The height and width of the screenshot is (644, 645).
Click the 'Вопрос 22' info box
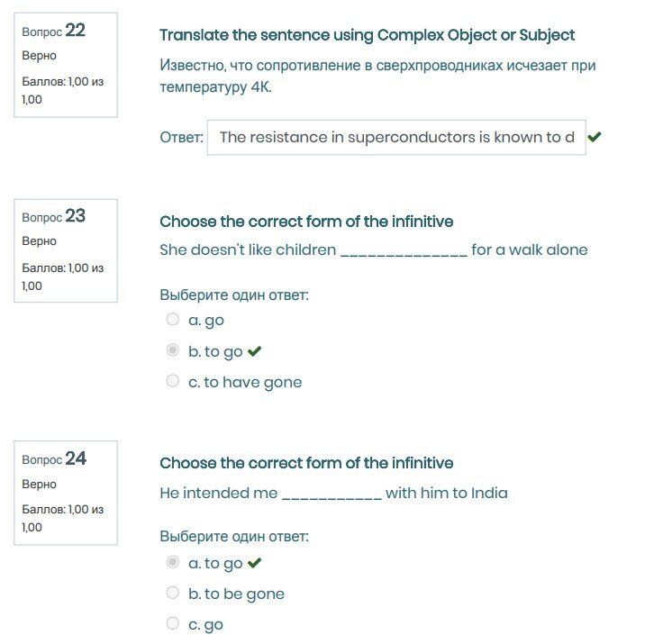tap(66, 65)
